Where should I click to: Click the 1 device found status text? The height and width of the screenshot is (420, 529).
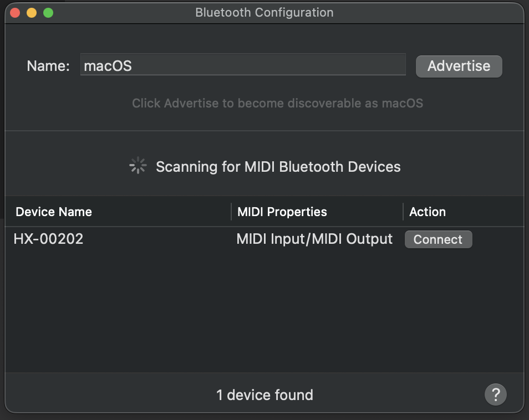click(x=264, y=395)
